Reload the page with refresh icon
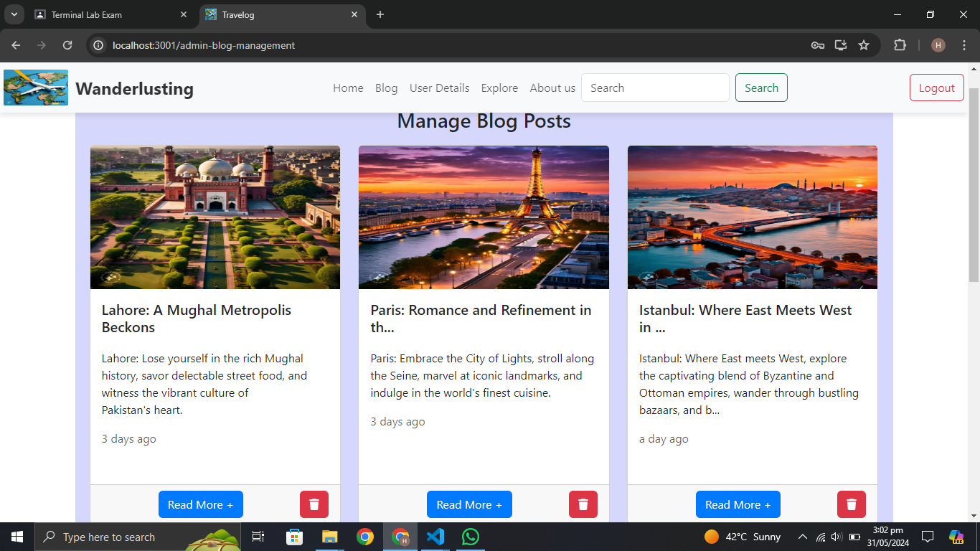The height and width of the screenshot is (551, 980). [67, 45]
